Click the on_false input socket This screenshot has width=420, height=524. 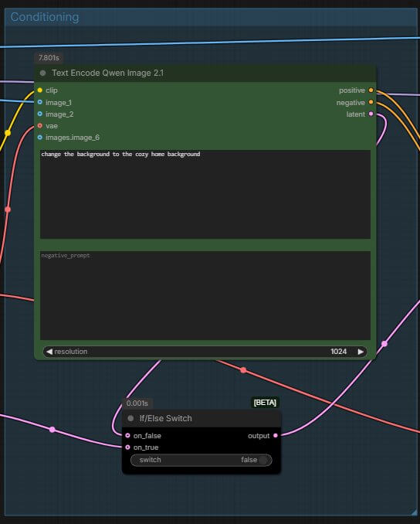127,435
